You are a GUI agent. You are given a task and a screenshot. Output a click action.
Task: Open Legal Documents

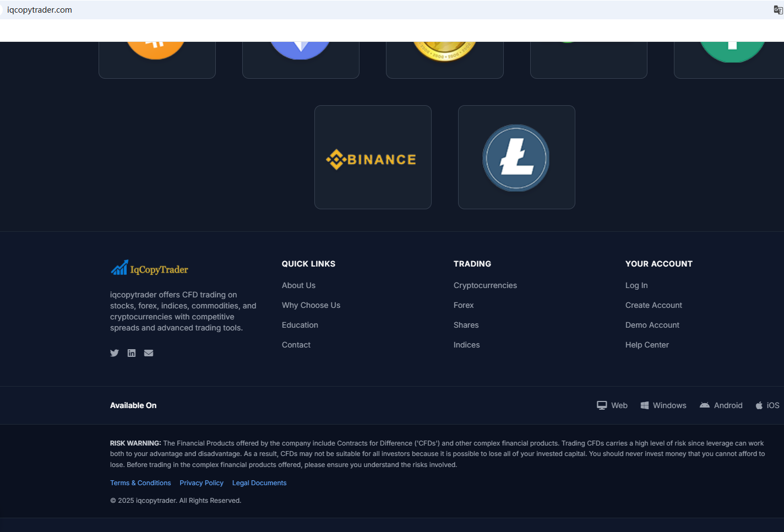tap(259, 483)
